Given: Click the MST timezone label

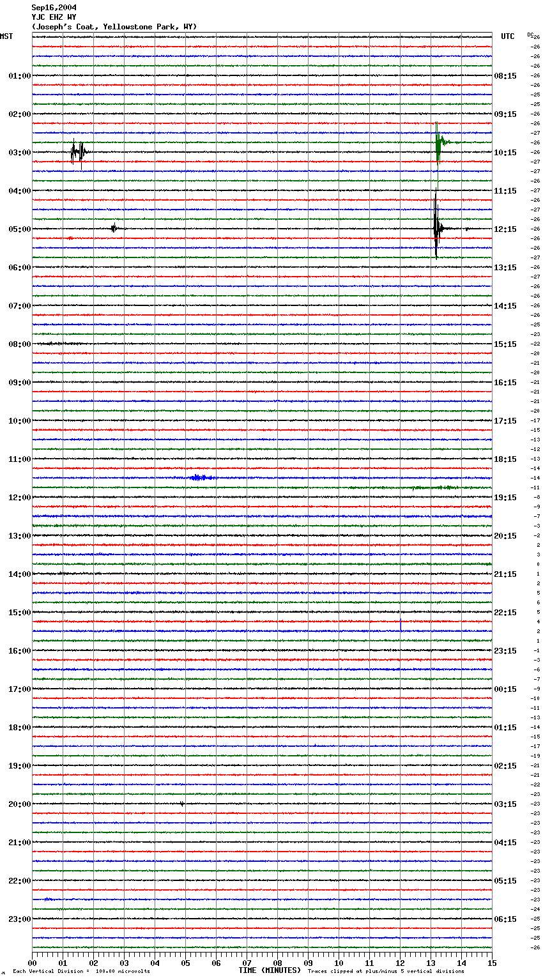Looking at the screenshot, I should pyautogui.click(x=6, y=36).
